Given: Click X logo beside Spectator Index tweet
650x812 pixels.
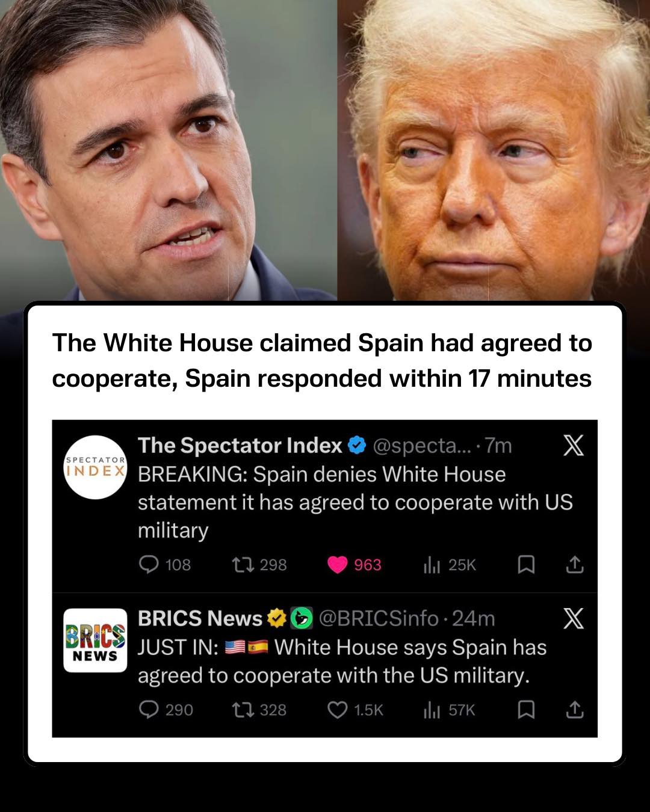Looking at the screenshot, I should (x=574, y=446).
